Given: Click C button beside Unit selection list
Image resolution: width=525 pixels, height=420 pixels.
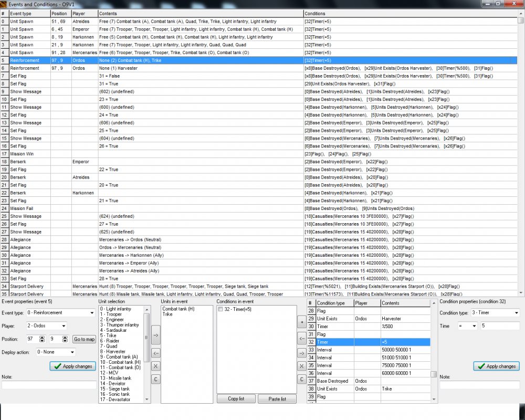Looking at the screenshot, I should pyautogui.click(x=156, y=379).
